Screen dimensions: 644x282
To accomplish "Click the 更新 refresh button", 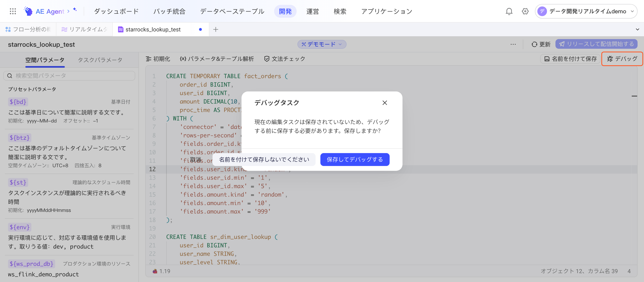I will click(x=541, y=44).
